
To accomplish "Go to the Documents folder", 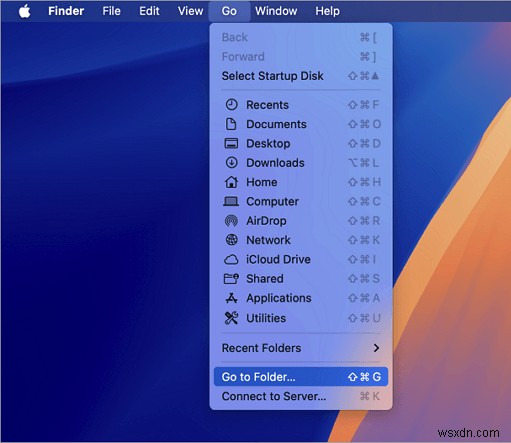I will coord(301,124).
